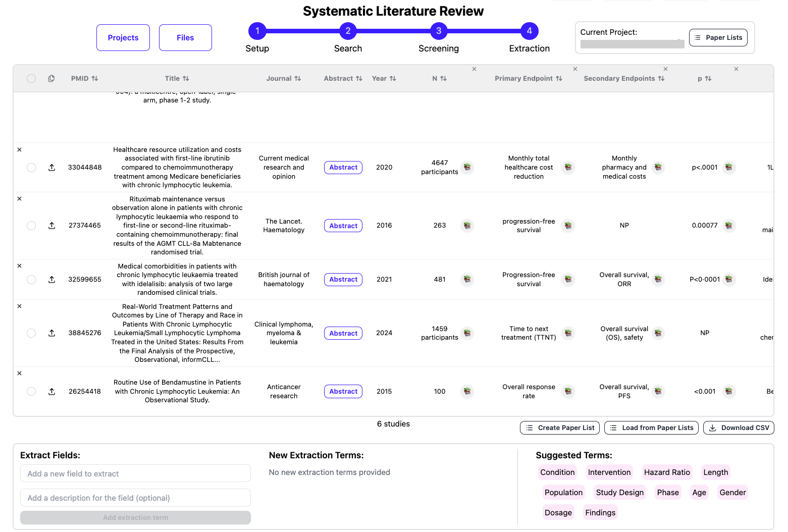
Task: Add suggested term Hazard Ratio
Action: coord(666,472)
